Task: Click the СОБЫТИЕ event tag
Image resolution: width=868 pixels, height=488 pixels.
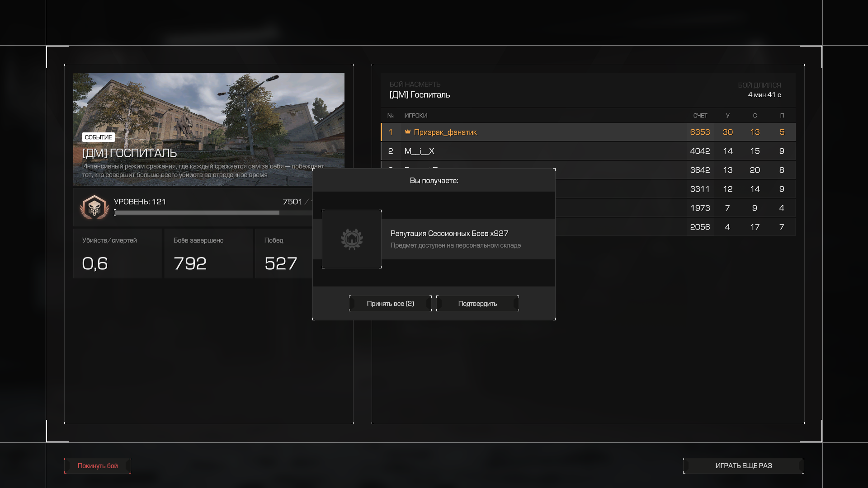Action: 98,137
